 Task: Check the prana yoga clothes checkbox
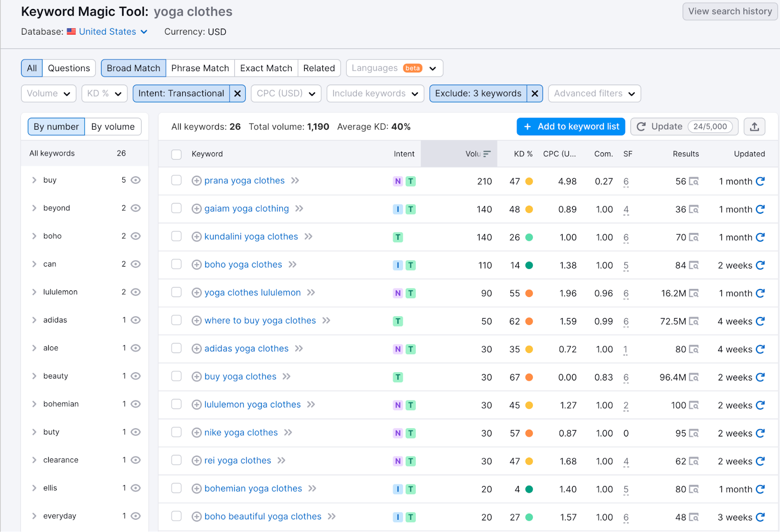[176, 181]
